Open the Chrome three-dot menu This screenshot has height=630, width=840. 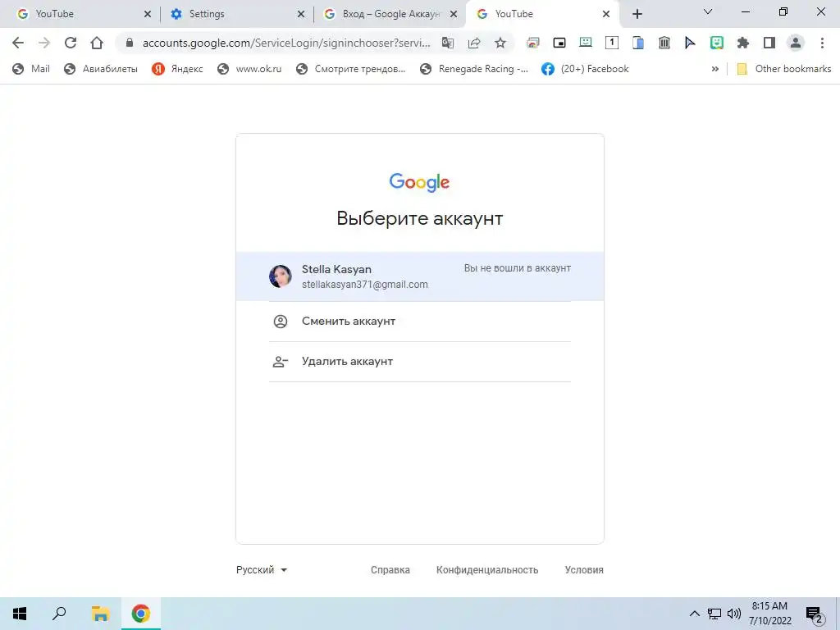[822, 43]
